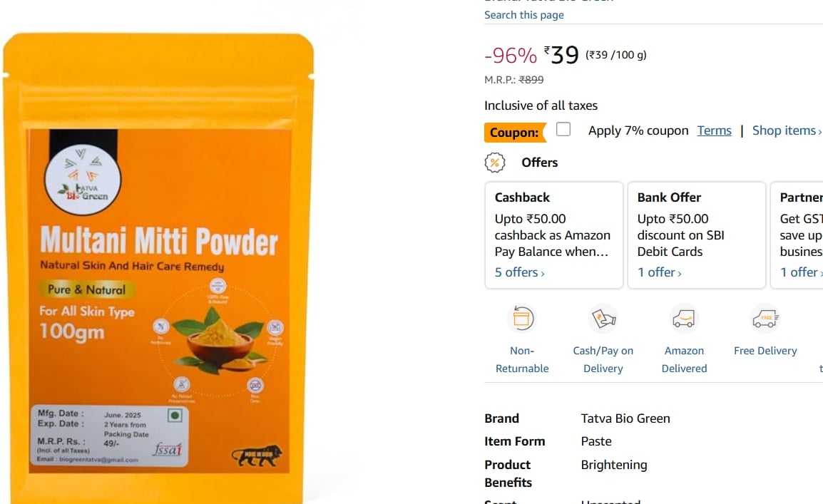Click the Offers percent badge icon
Image resolution: width=823 pixels, height=504 pixels.
click(x=494, y=163)
